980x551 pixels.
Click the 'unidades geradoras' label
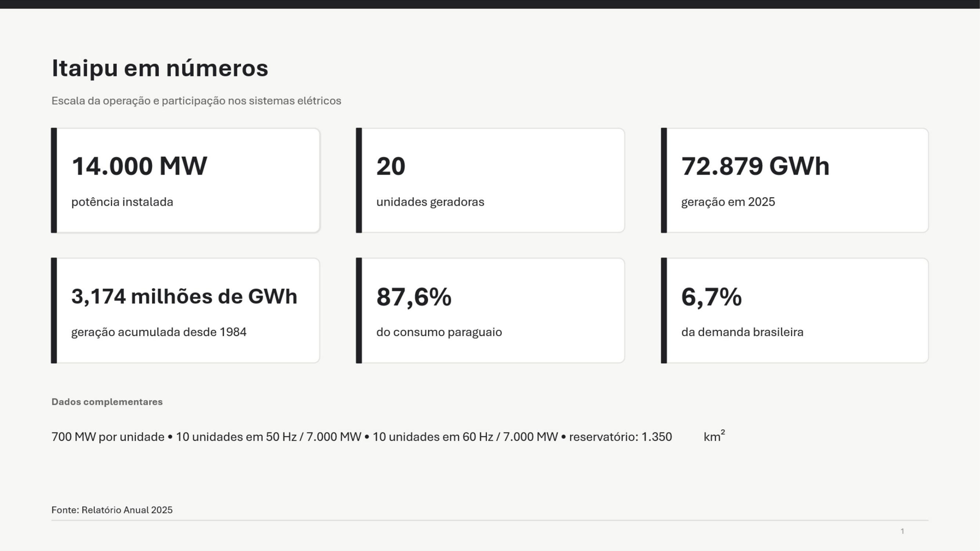click(x=430, y=202)
